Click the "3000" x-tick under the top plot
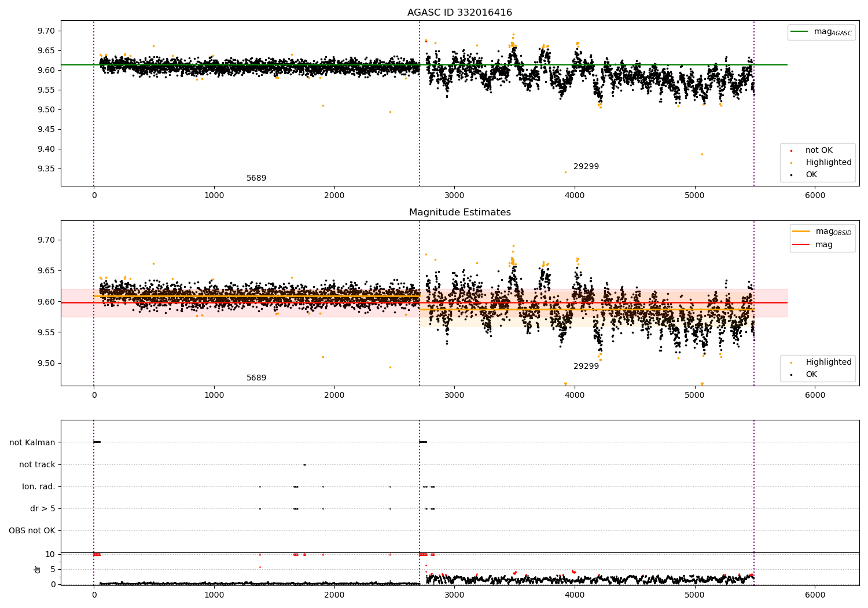This screenshot has width=868, height=608. click(454, 196)
